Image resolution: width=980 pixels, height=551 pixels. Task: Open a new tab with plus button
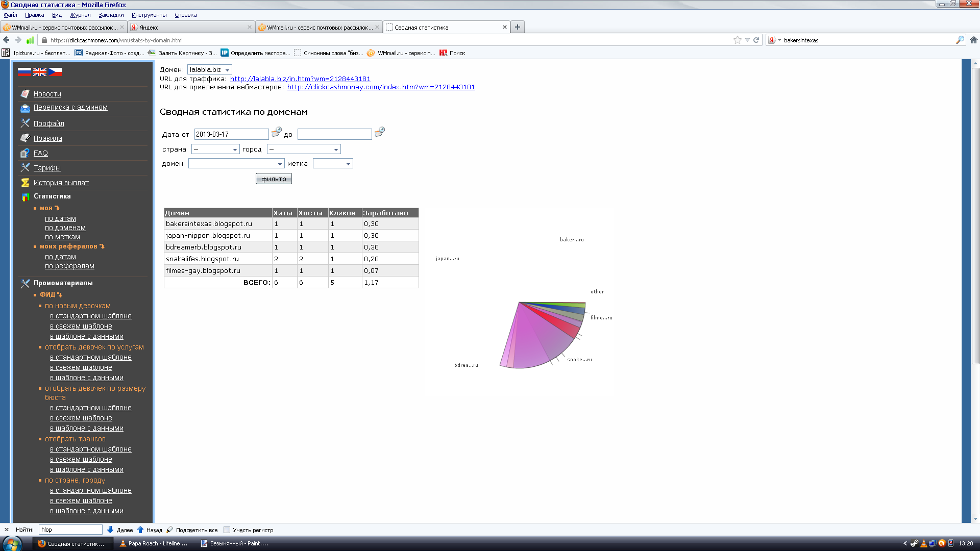pyautogui.click(x=517, y=27)
